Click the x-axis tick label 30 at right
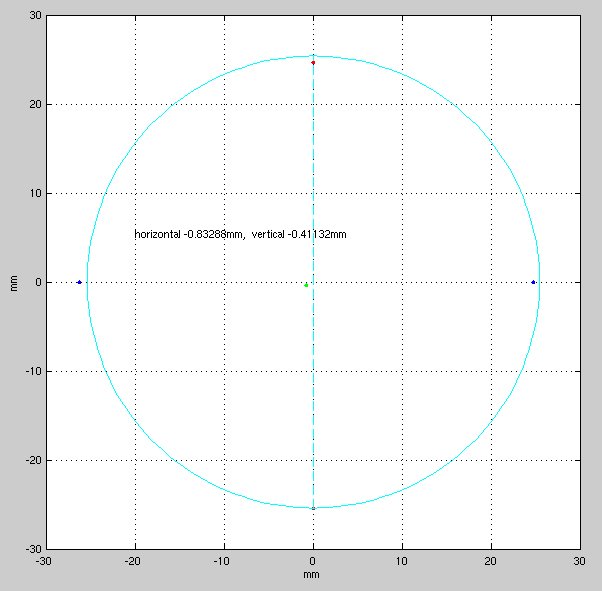602x591 pixels. [x=579, y=561]
